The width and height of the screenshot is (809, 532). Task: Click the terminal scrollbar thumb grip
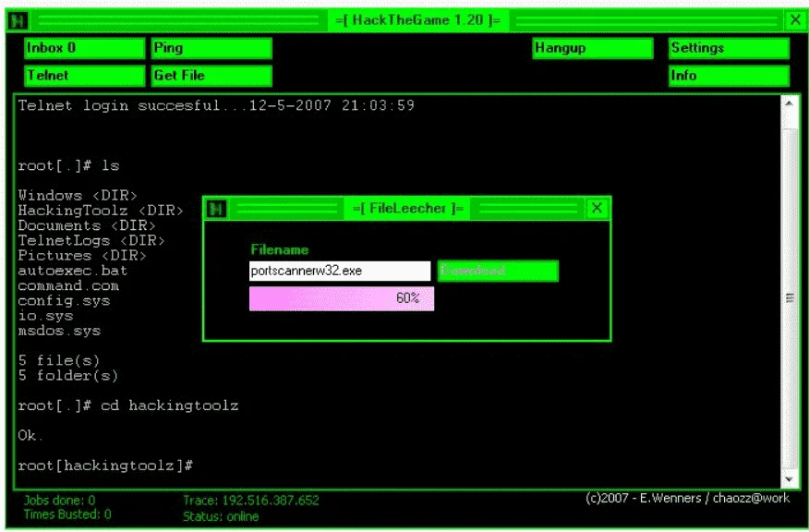pyautogui.click(x=790, y=297)
